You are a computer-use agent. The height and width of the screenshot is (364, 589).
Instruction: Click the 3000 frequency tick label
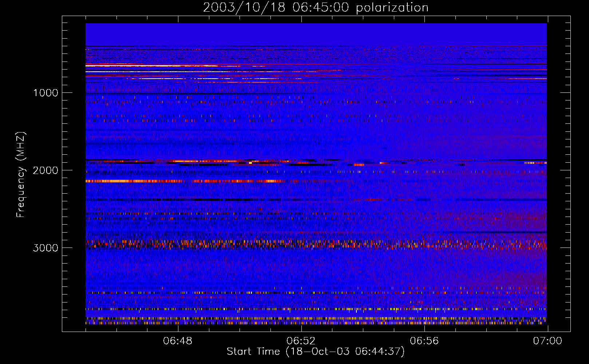pos(46,248)
